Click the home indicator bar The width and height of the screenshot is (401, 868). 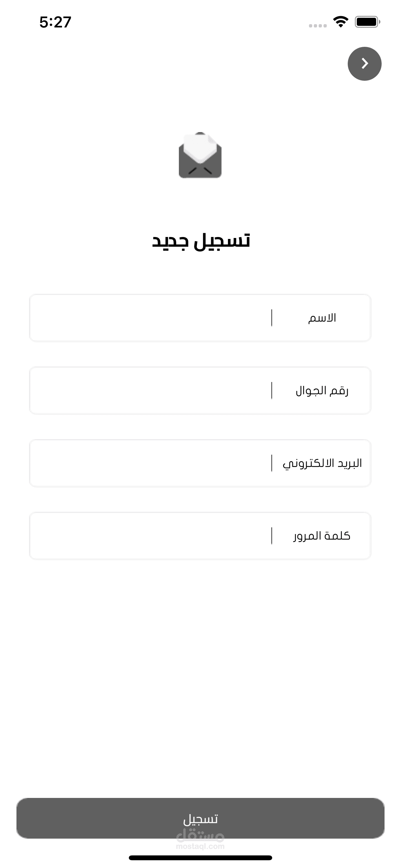(200, 858)
